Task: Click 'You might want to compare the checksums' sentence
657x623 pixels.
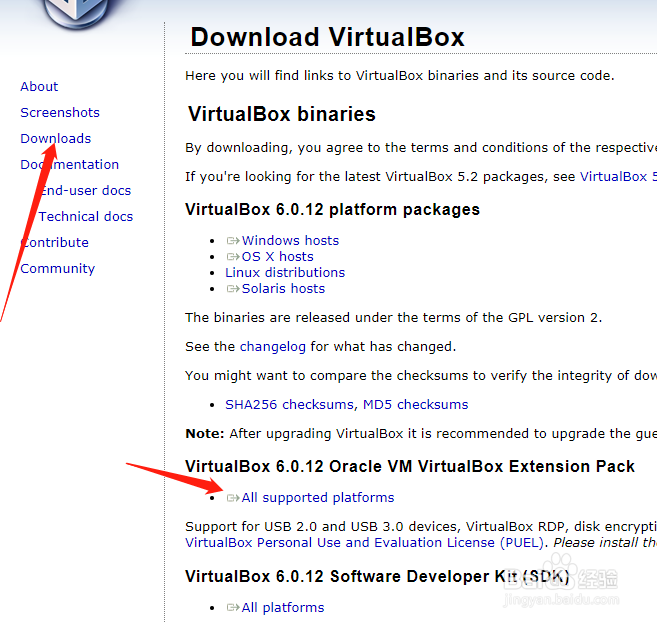Action: [x=421, y=376]
